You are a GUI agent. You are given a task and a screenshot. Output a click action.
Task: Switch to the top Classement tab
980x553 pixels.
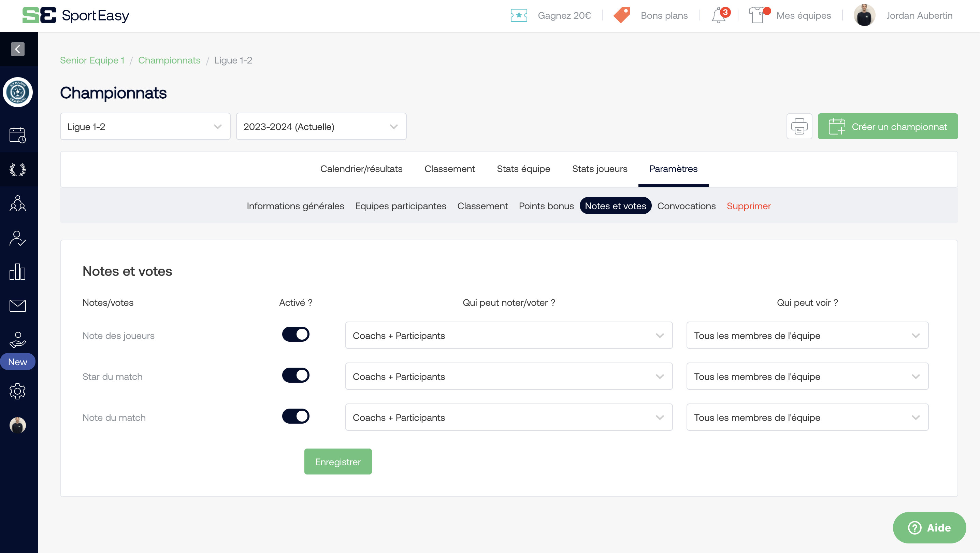pyautogui.click(x=449, y=169)
